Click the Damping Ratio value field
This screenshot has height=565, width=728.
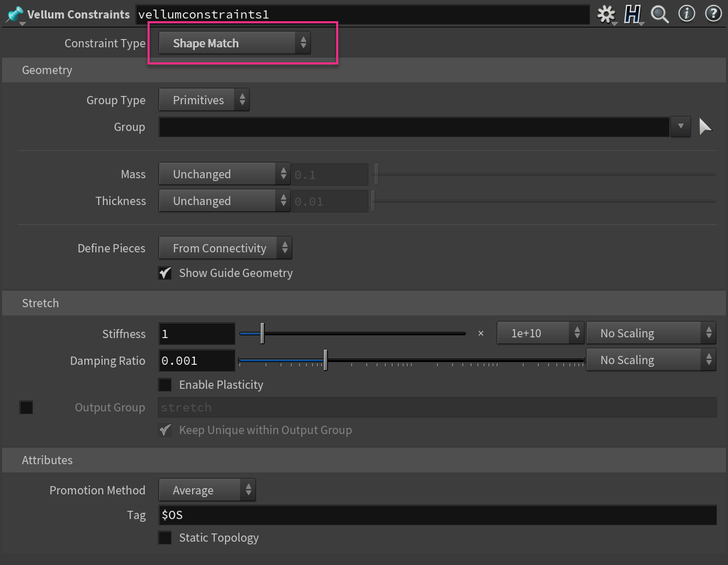click(197, 361)
